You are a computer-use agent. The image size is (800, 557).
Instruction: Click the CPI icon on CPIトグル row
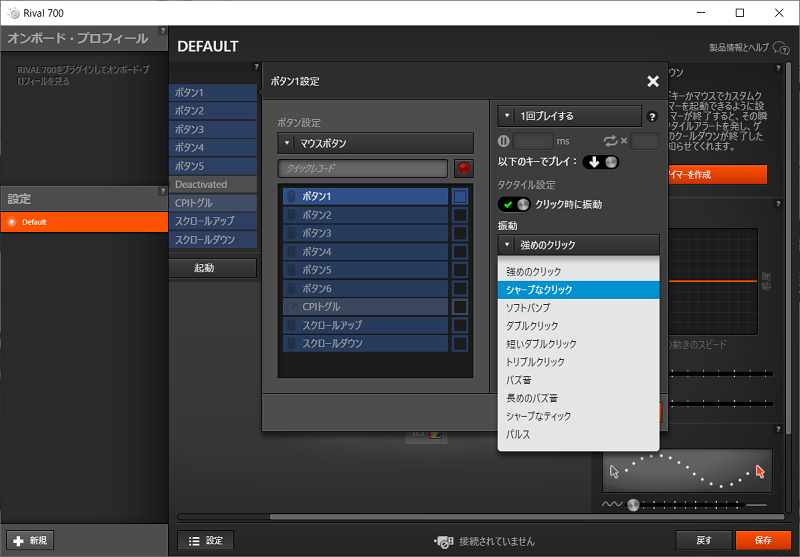point(292,307)
